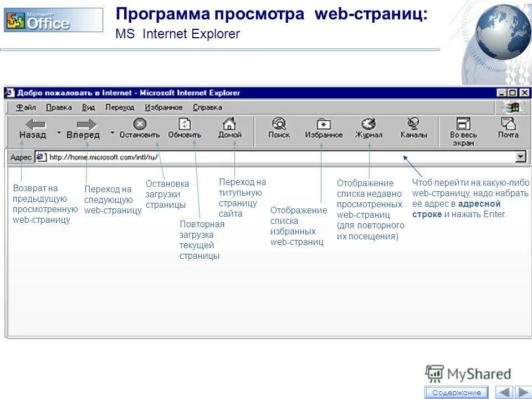Open the home page via Домой icon

229,122
